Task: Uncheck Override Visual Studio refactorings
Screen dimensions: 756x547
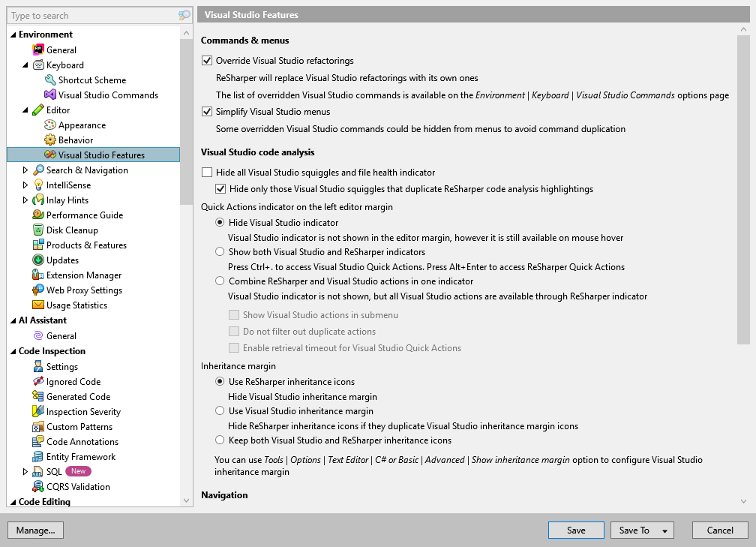Action: point(206,60)
